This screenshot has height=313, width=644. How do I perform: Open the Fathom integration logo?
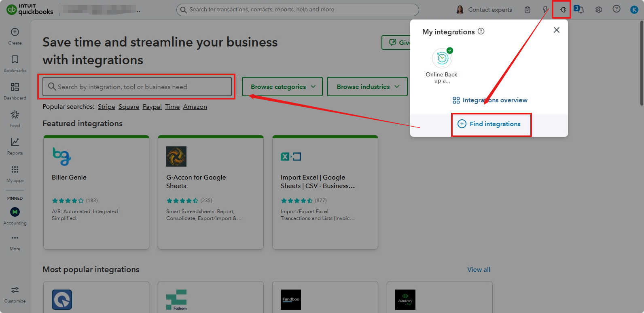tap(176, 300)
